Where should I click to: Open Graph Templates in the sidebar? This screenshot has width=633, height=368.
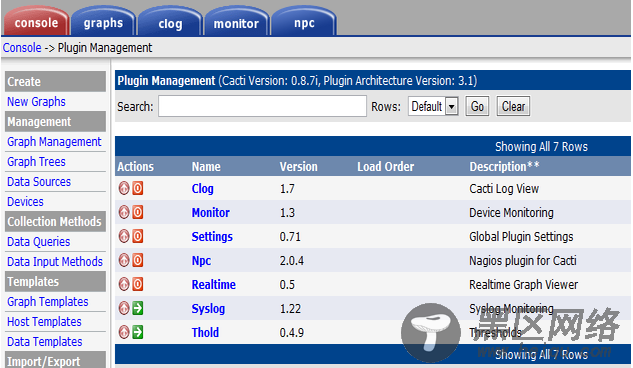click(48, 302)
